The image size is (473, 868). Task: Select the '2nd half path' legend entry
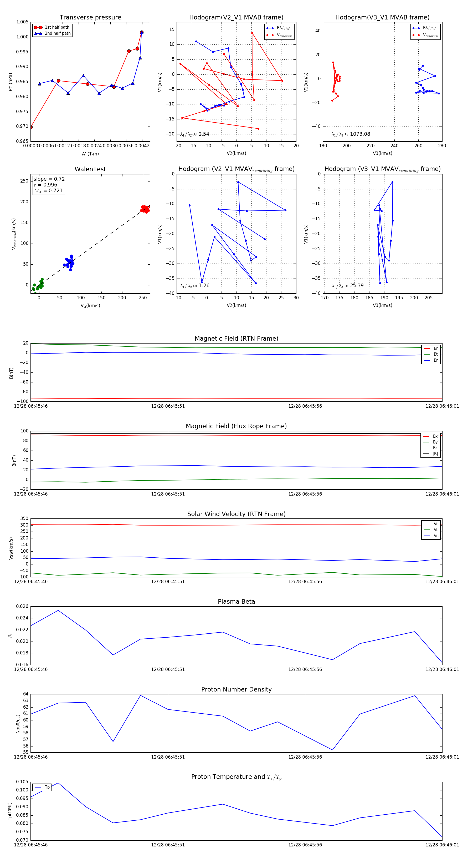tap(53, 33)
